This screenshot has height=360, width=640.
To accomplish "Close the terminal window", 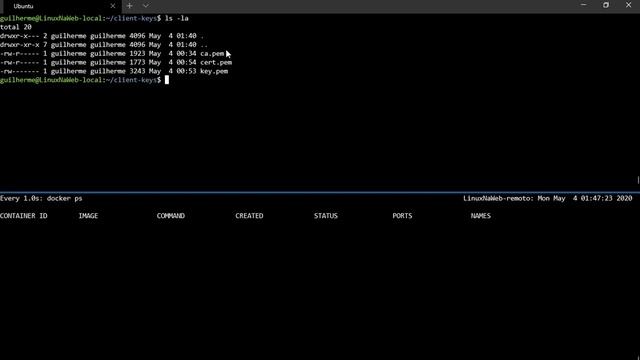I will coord(629,5).
